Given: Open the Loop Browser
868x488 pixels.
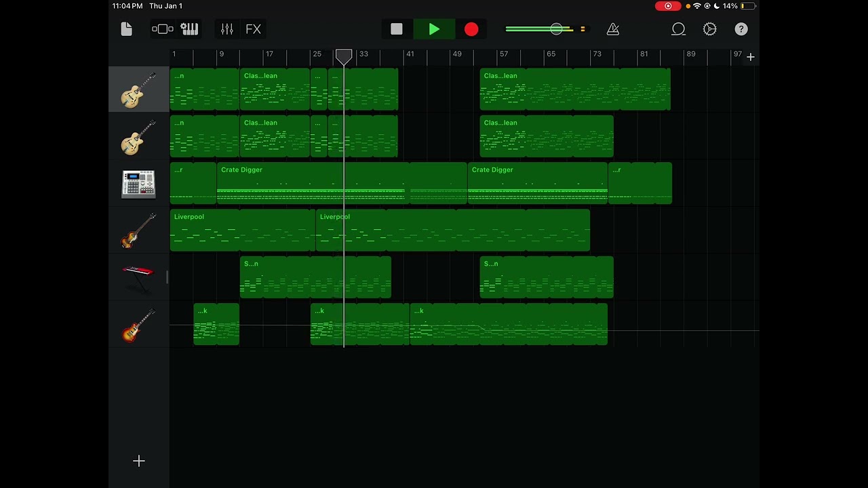Looking at the screenshot, I should (x=678, y=29).
